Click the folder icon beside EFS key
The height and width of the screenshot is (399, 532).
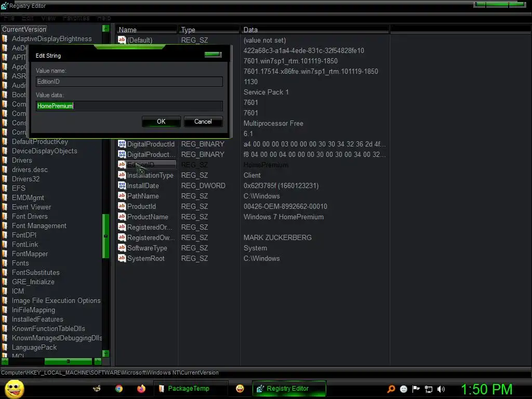pos(5,188)
